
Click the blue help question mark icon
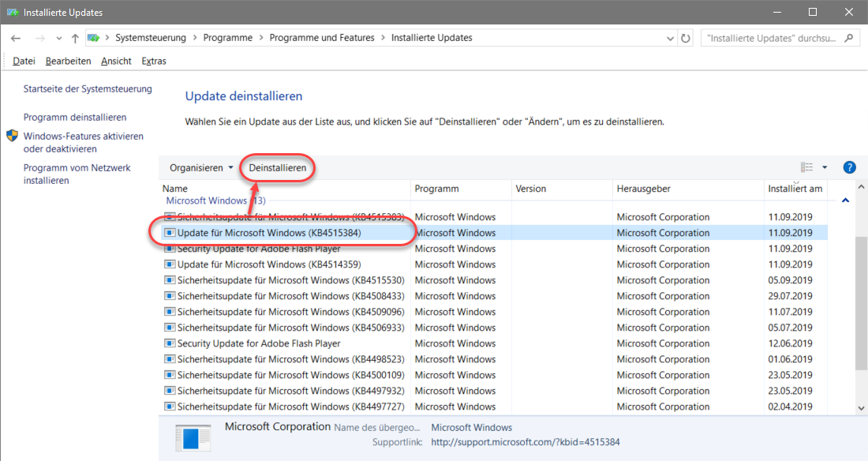pos(849,167)
